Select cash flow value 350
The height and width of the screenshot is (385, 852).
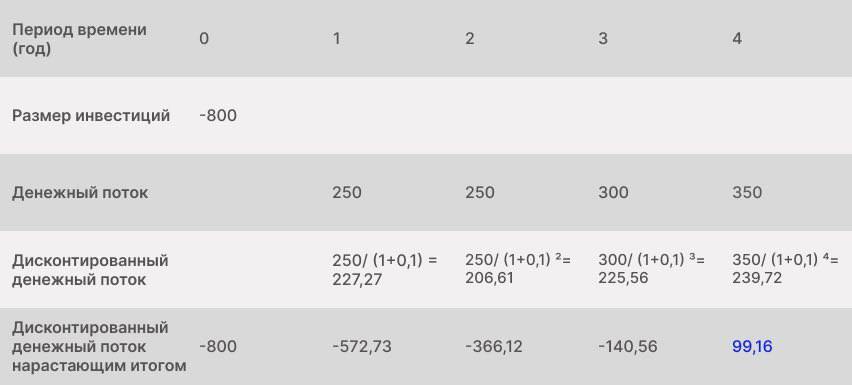click(x=747, y=193)
